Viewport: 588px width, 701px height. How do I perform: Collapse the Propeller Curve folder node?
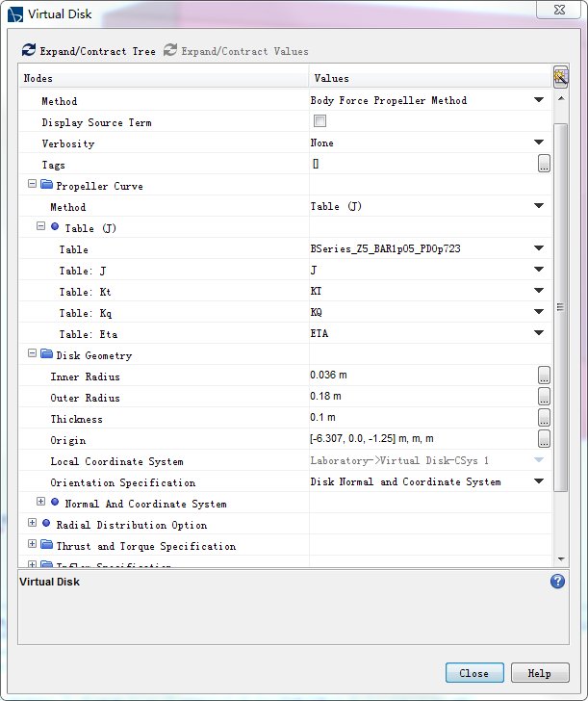click(32, 185)
